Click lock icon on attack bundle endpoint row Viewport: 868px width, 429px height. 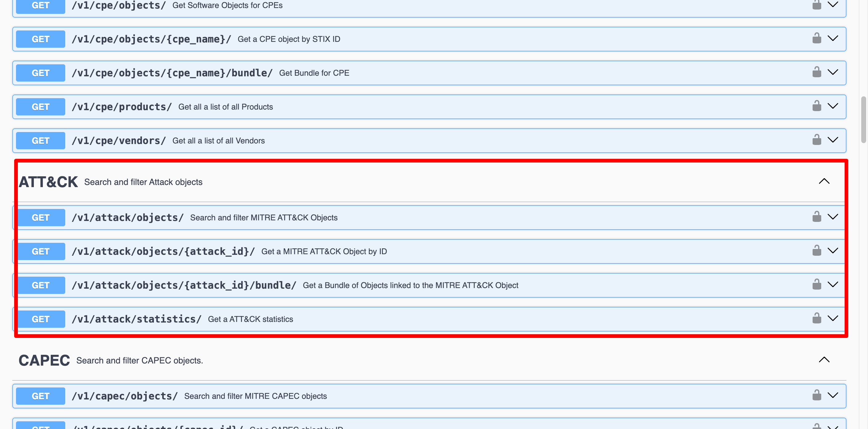(817, 285)
